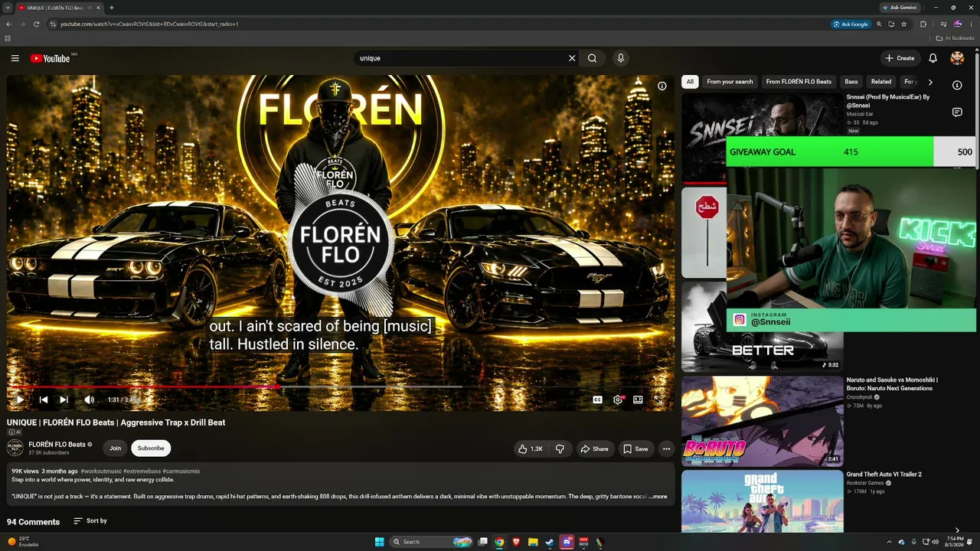Image resolution: width=980 pixels, height=551 pixels.
Task: Open File Explorer from the taskbar
Action: 533,542
